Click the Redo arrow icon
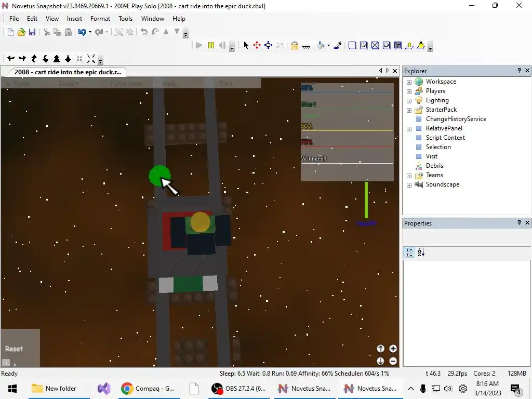532x399 pixels. (x=99, y=32)
